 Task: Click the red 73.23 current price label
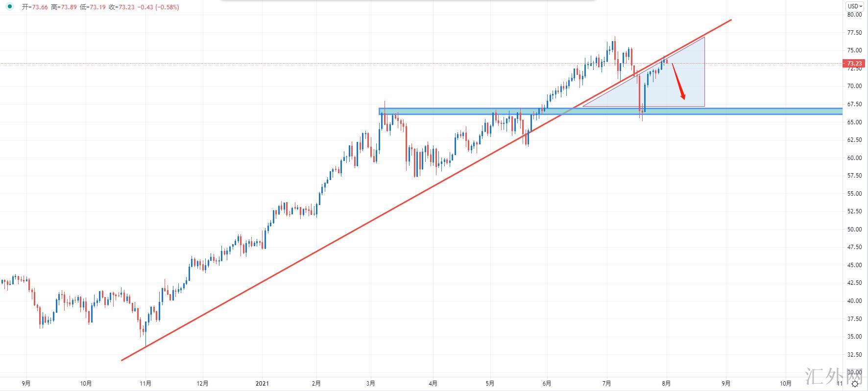tap(854, 64)
